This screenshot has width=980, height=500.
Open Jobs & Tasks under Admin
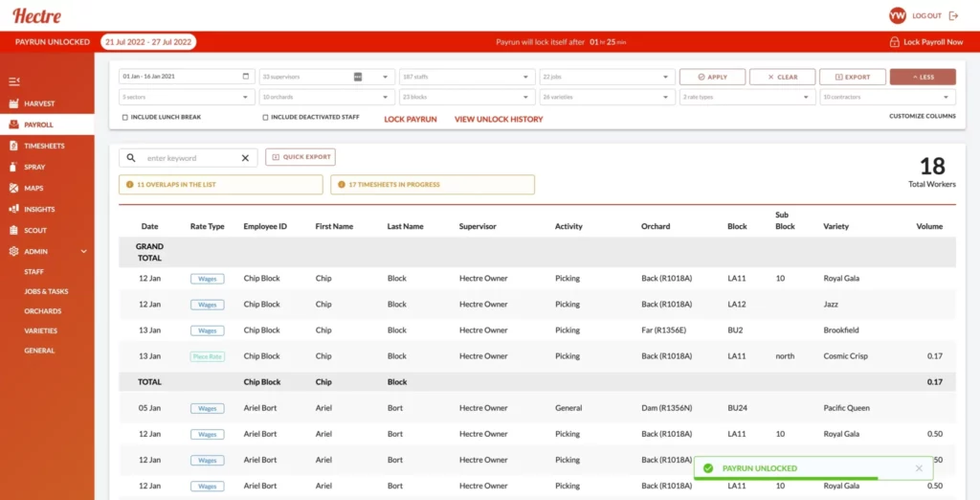pos(46,291)
